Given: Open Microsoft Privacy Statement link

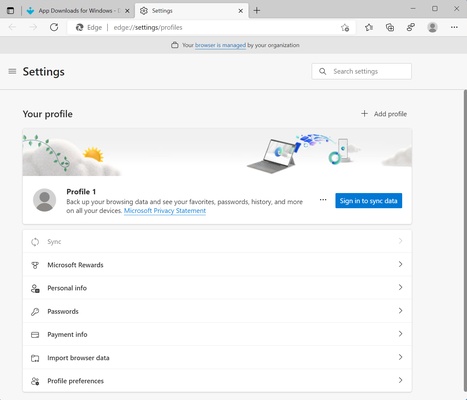Looking at the screenshot, I should tap(165, 211).
